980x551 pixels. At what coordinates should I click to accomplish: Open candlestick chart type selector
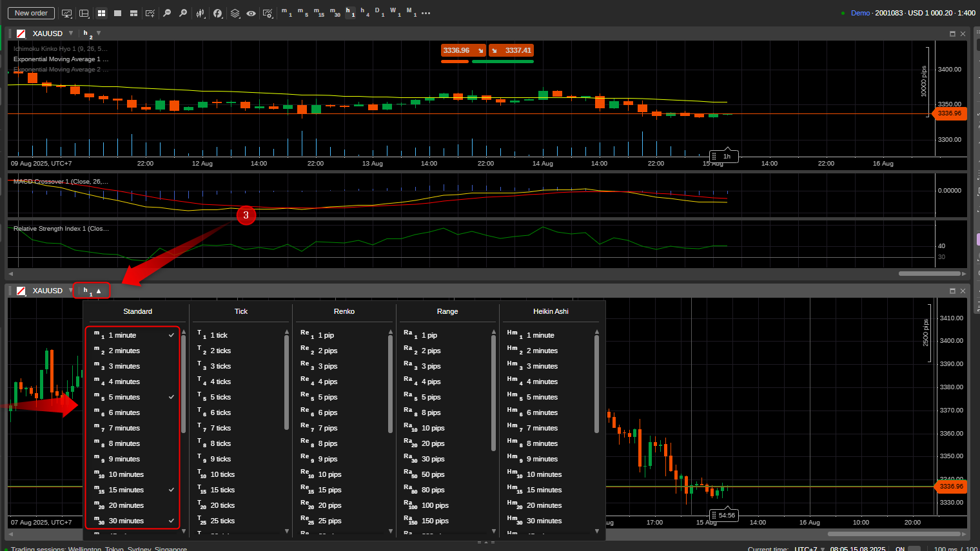pos(201,13)
